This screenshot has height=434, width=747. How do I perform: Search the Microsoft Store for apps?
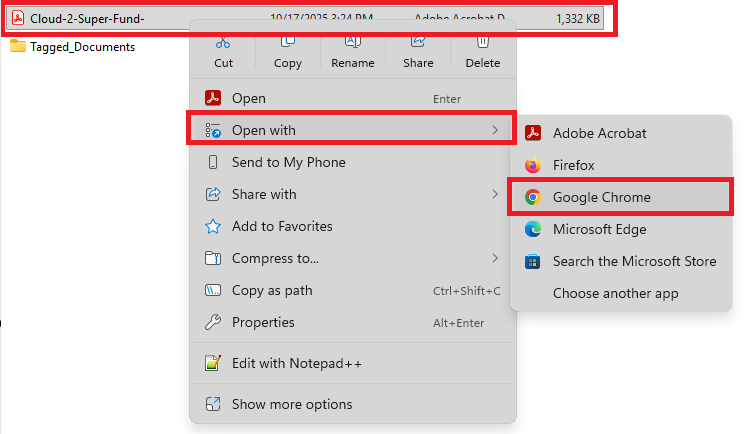tap(634, 261)
